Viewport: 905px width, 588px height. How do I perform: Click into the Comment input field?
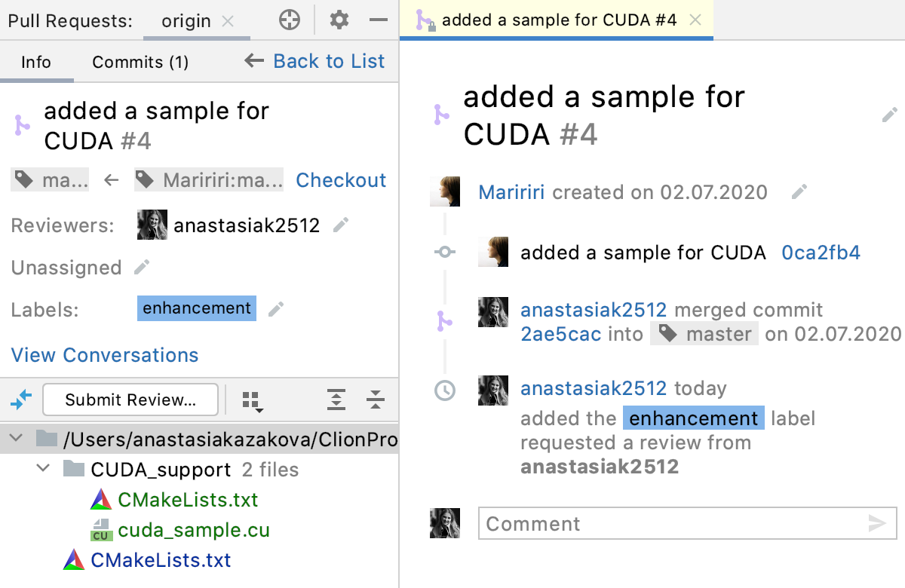(671, 523)
